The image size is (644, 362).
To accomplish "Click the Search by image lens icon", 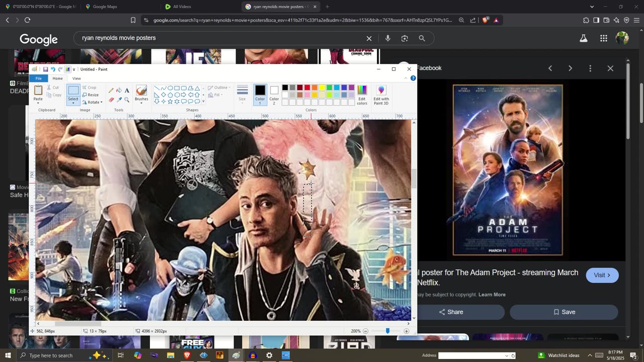I will tap(405, 38).
